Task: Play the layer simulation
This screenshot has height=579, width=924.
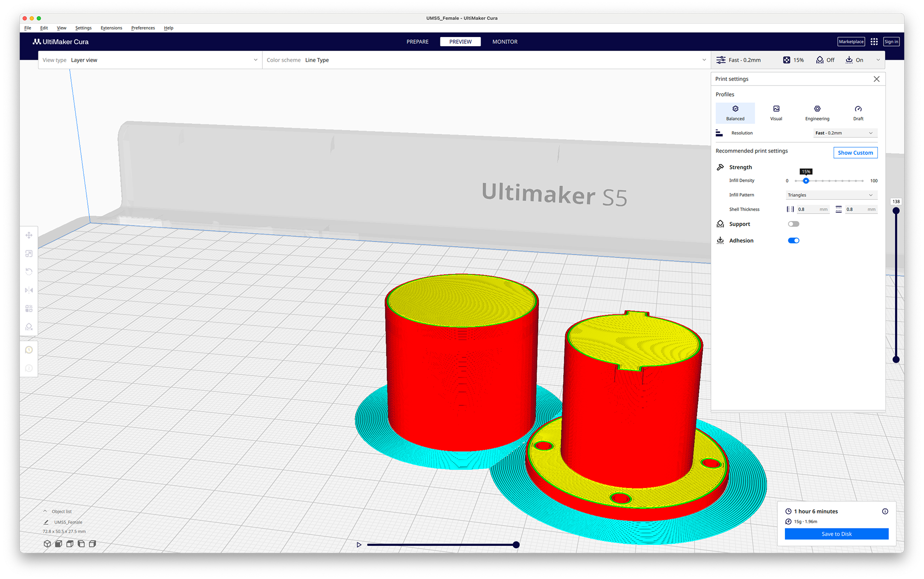Action: [x=359, y=545]
